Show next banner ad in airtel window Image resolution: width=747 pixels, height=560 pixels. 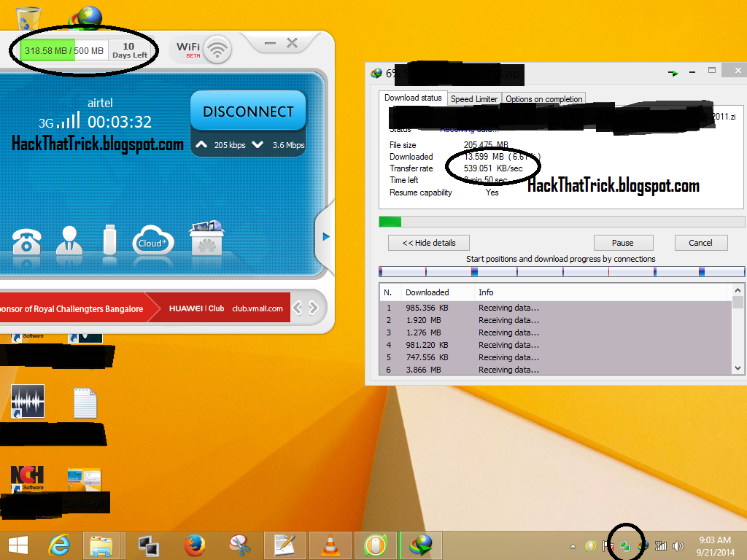point(314,308)
